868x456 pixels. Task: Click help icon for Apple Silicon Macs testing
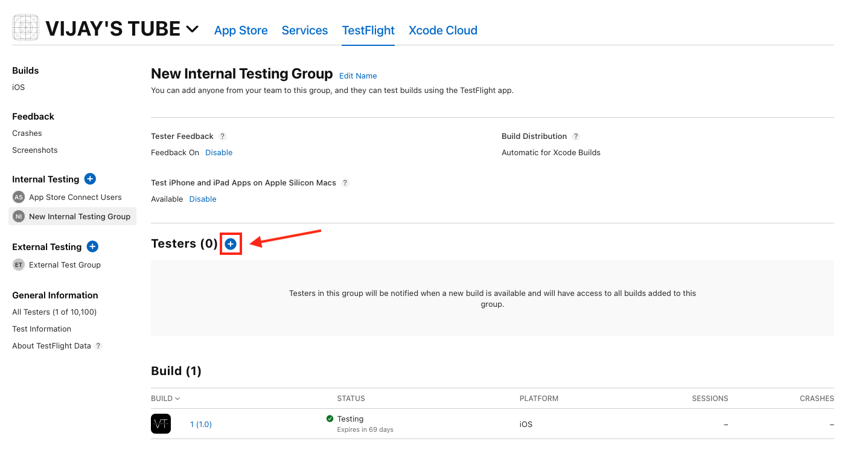pos(345,183)
